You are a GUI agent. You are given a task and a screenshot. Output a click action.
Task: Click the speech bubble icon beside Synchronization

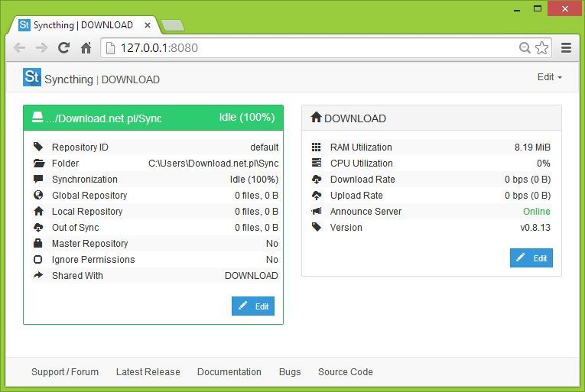38,179
